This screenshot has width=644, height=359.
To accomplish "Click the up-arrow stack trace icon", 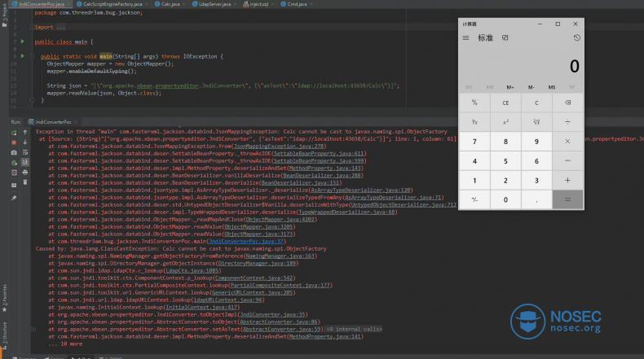I will (25, 133).
